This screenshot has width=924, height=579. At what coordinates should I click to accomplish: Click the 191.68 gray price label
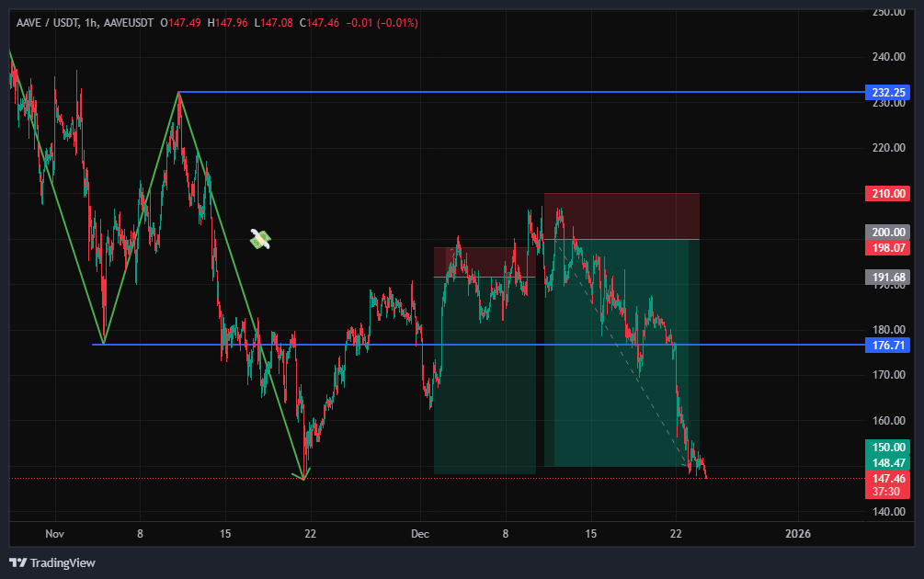pos(887,277)
